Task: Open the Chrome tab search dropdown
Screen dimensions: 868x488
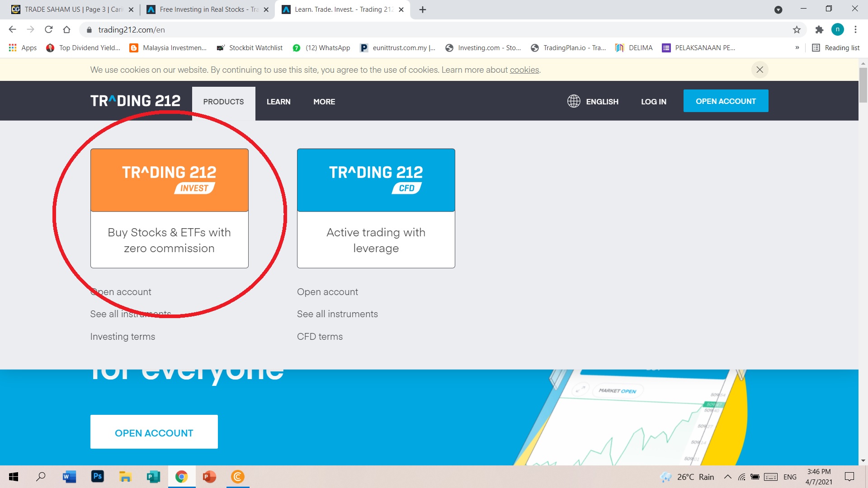Action: click(778, 9)
